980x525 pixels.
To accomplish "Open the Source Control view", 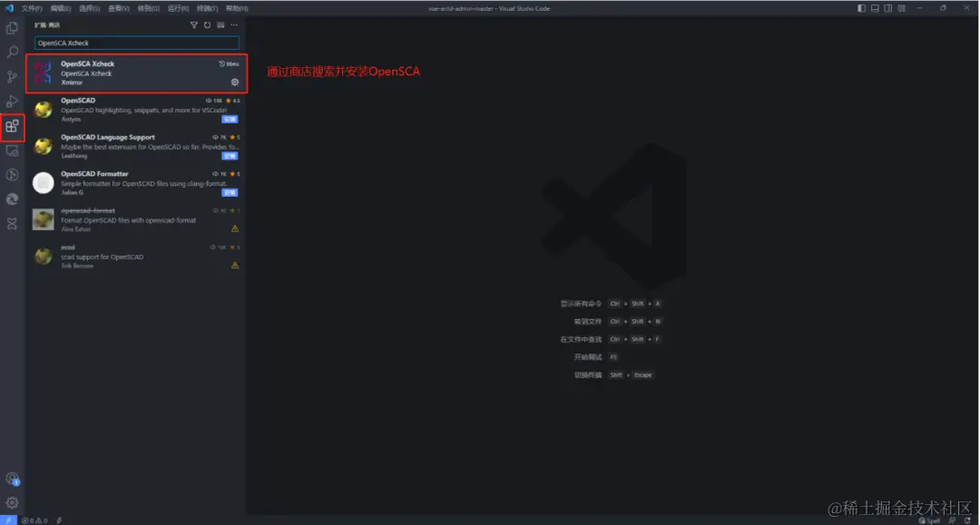I will pos(12,77).
